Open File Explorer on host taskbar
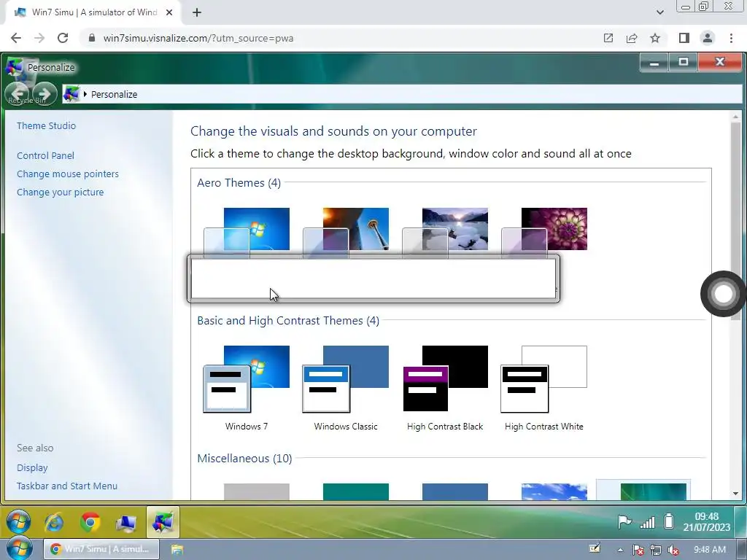The height and width of the screenshot is (560, 747). pos(177,550)
